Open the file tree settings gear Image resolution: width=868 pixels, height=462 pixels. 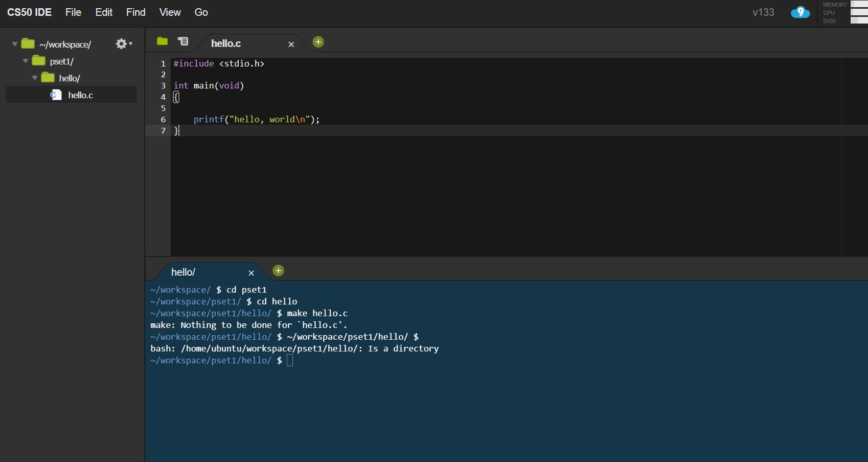tap(124, 44)
